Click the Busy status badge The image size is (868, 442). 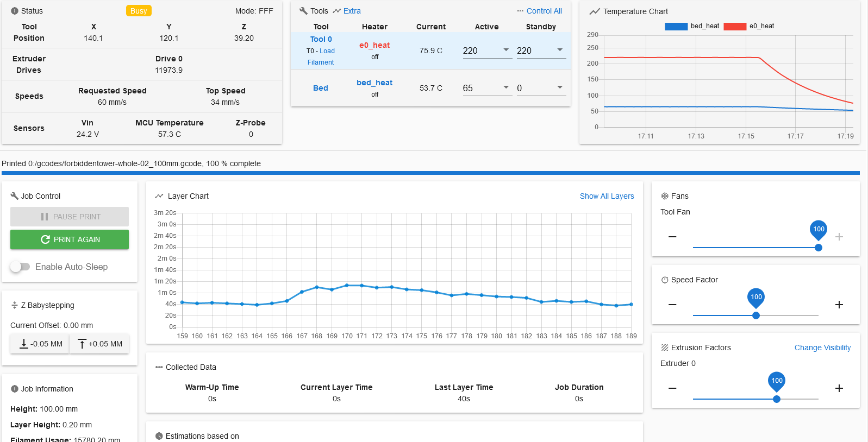click(x=139, y=11)
